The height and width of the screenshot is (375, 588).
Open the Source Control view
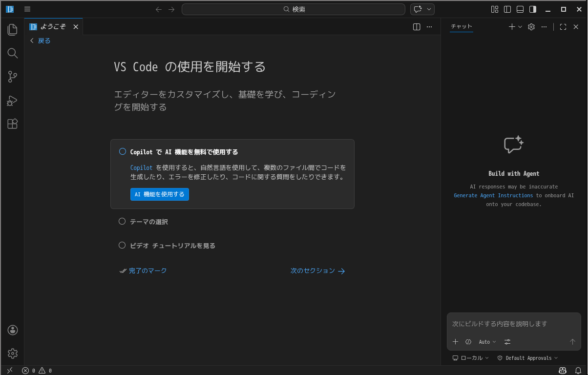click(13, 77)
